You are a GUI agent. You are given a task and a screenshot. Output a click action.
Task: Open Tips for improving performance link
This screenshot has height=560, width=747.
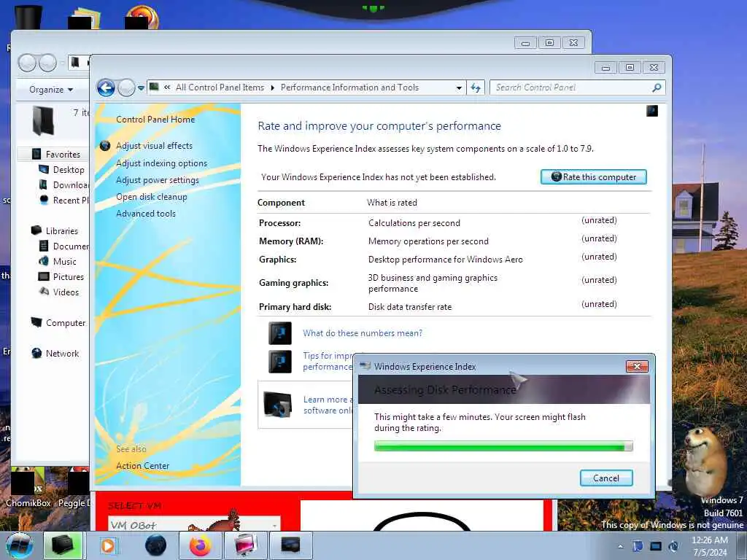328,361
